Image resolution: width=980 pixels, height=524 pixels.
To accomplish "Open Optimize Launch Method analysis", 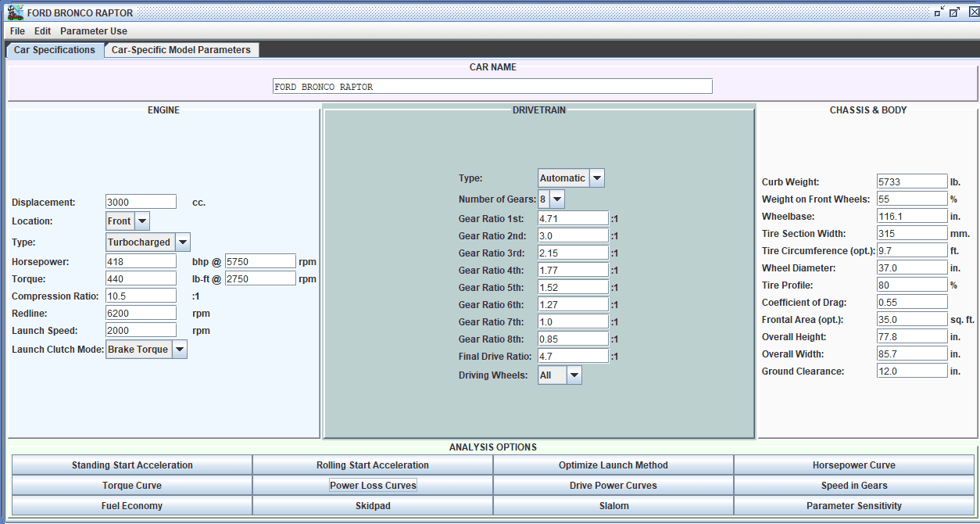I will tap(613, 465).
